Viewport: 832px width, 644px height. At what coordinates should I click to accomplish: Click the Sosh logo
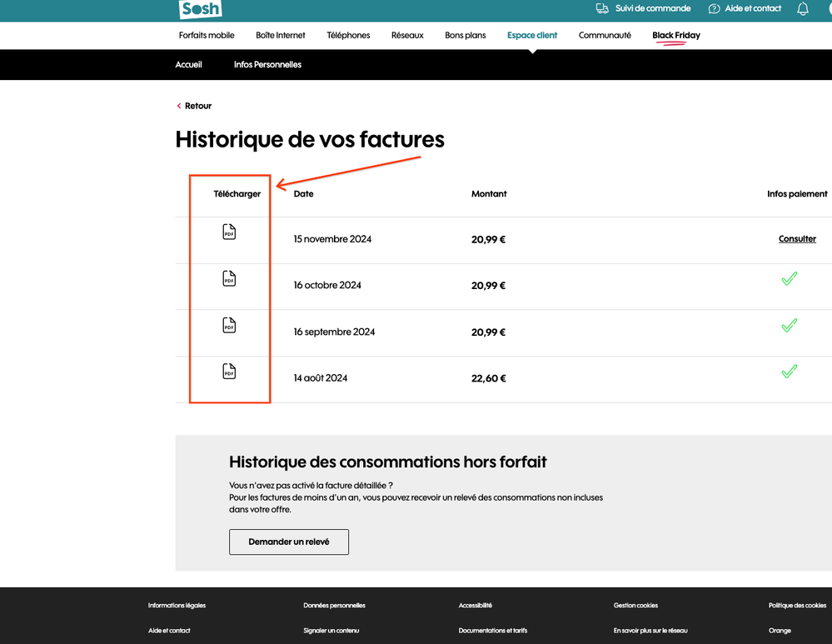(201, 9)
